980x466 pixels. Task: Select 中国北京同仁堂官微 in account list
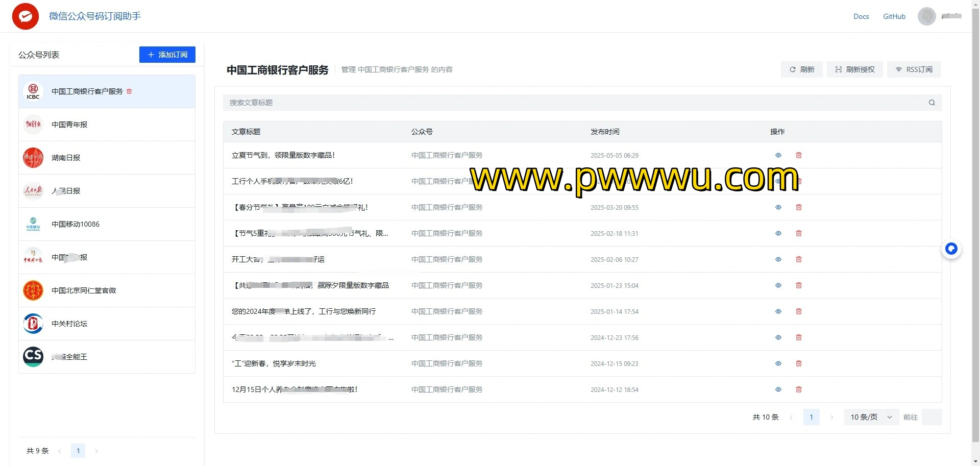click(107, 290)
